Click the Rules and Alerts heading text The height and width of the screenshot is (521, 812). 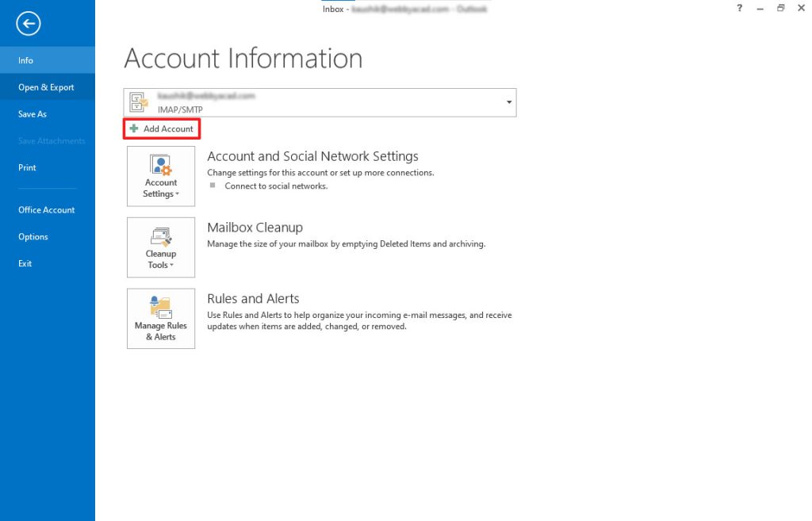253,298
